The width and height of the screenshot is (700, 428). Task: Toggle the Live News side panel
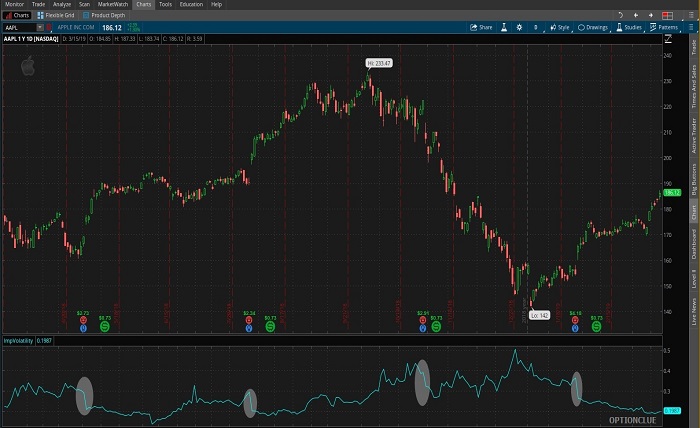[x=692, y=309]
